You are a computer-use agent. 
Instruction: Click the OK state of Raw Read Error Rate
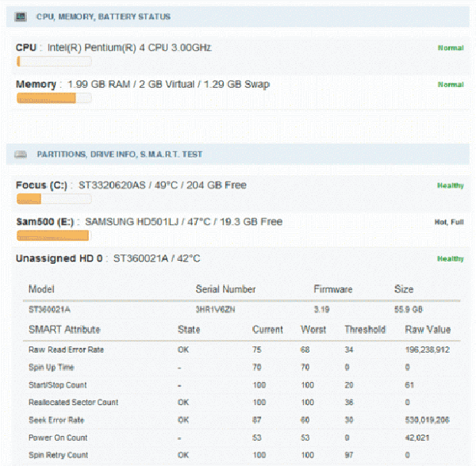[x=183, y=349]
